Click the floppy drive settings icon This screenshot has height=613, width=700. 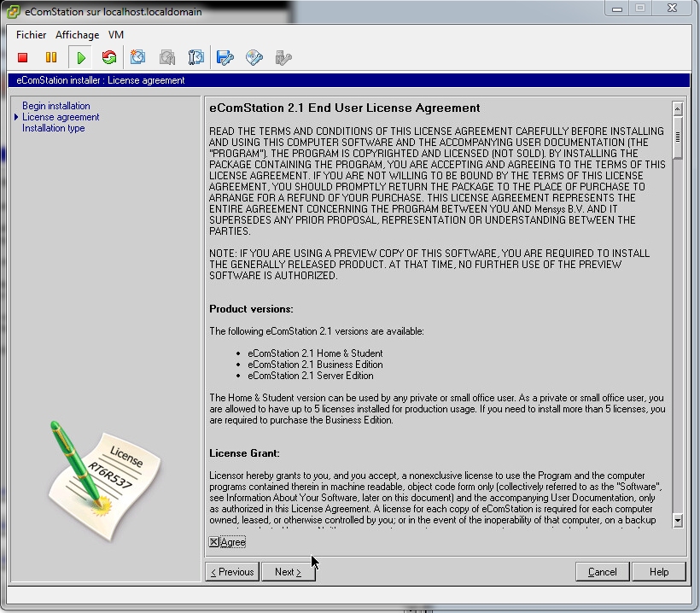[225, 58]
